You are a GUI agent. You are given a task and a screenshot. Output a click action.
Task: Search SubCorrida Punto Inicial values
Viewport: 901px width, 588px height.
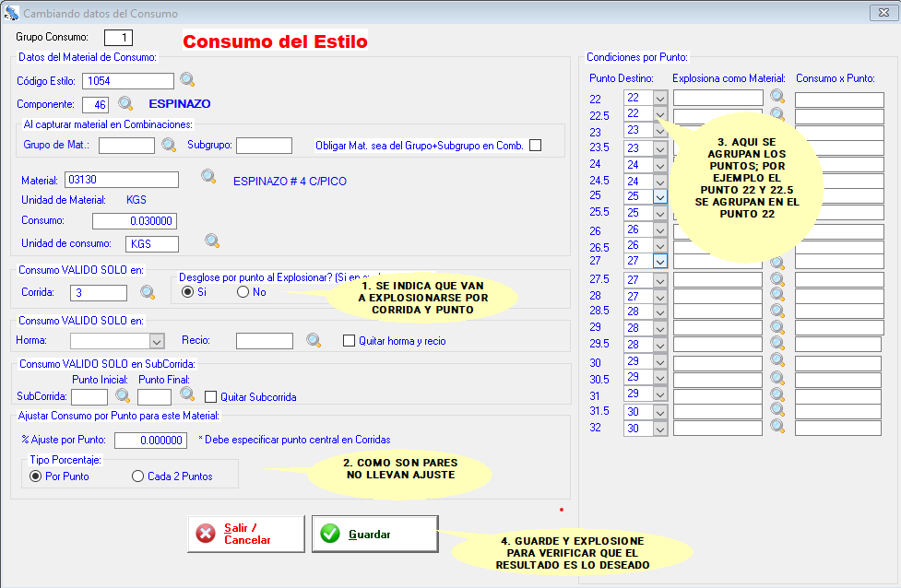point(123,395)
